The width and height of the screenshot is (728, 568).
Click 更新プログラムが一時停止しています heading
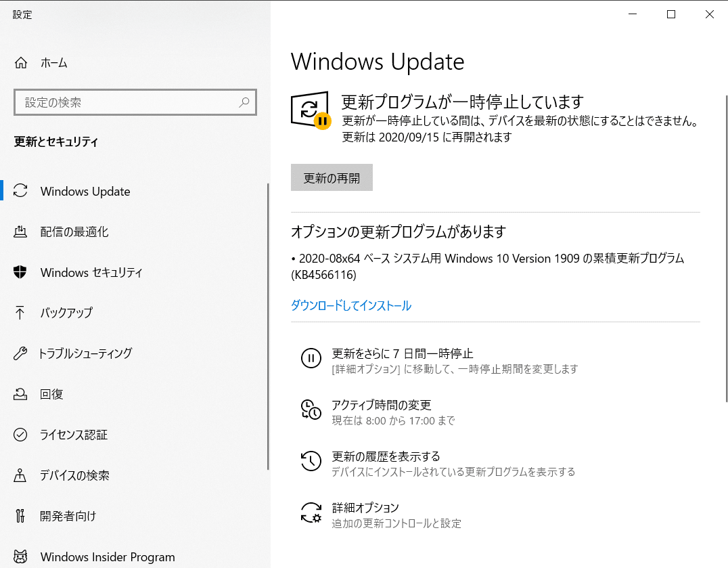[462, 102]
